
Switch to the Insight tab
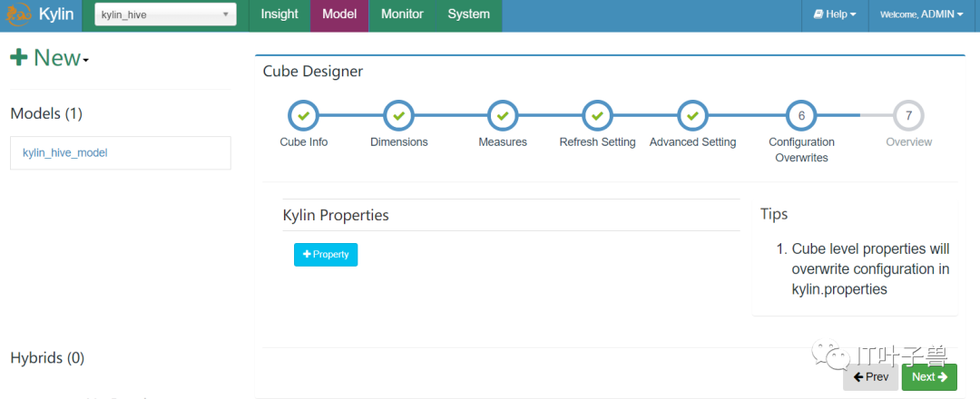click(279, 15)
